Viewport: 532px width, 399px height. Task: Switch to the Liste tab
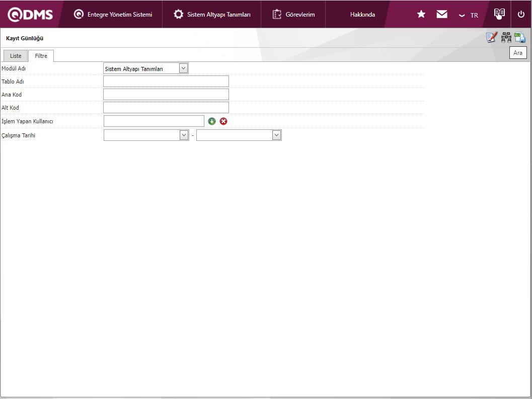pos(16,56)
